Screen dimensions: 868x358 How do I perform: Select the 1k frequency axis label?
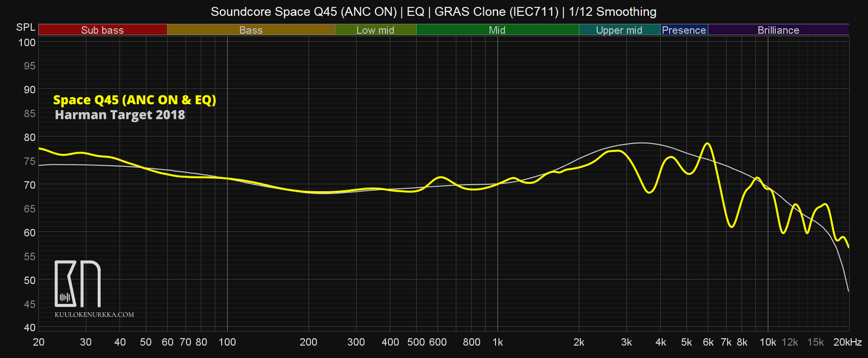[497, 342]
